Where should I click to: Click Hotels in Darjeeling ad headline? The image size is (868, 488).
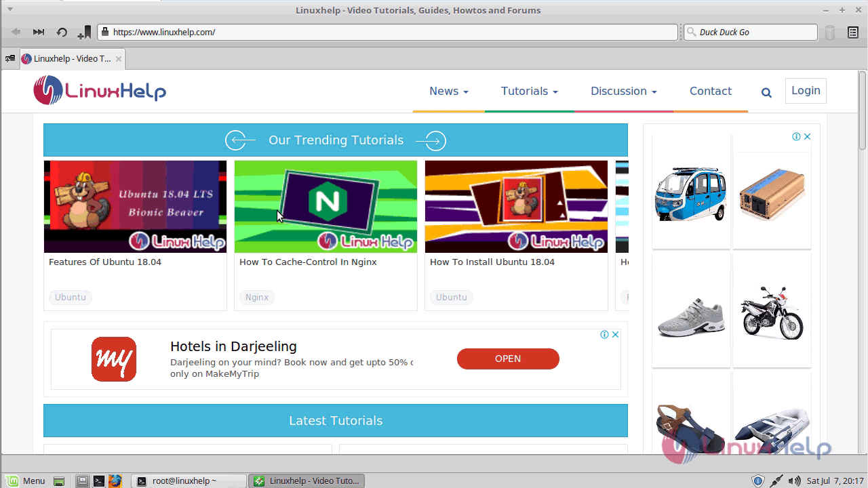pyautogui.click(x=233, y=346)
